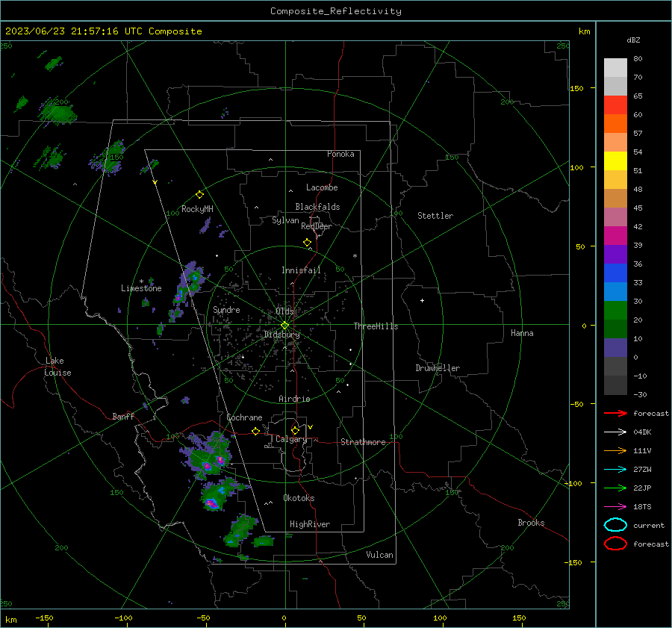Click the yellow radar center marker at Olds
Viewport: 672px width, 628px height.
(285, 325)
